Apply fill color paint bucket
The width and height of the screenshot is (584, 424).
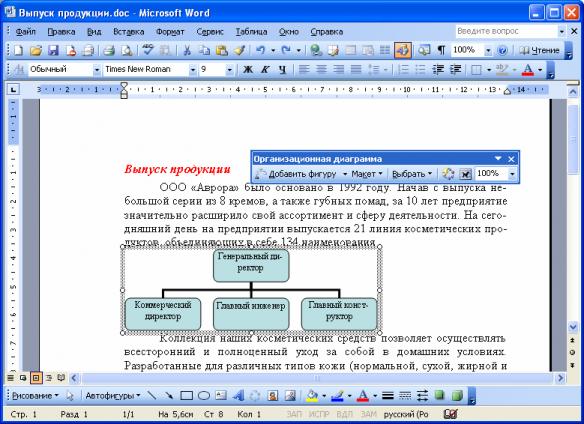312,396
